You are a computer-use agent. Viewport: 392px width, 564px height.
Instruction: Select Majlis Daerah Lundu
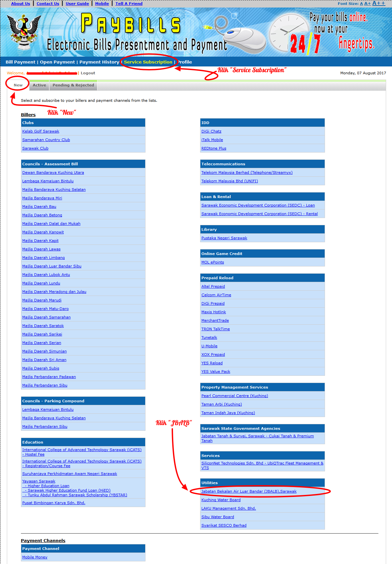click(41, 283)
